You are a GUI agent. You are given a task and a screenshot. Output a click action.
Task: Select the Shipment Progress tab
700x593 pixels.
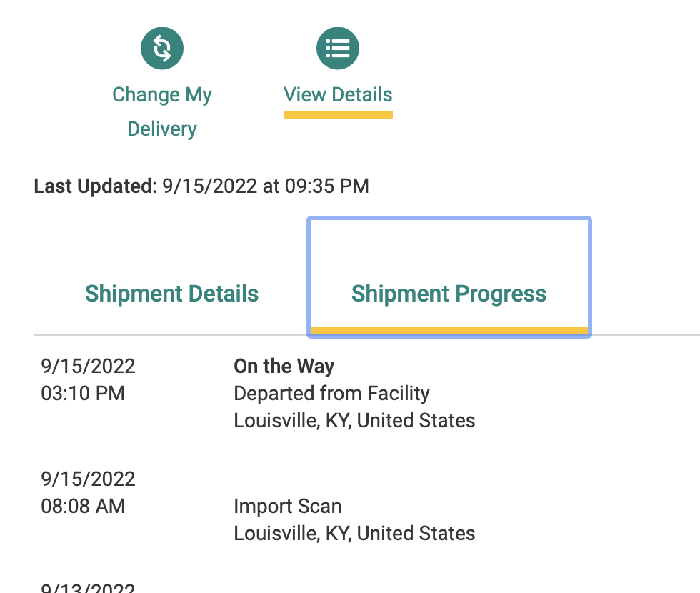449,294
